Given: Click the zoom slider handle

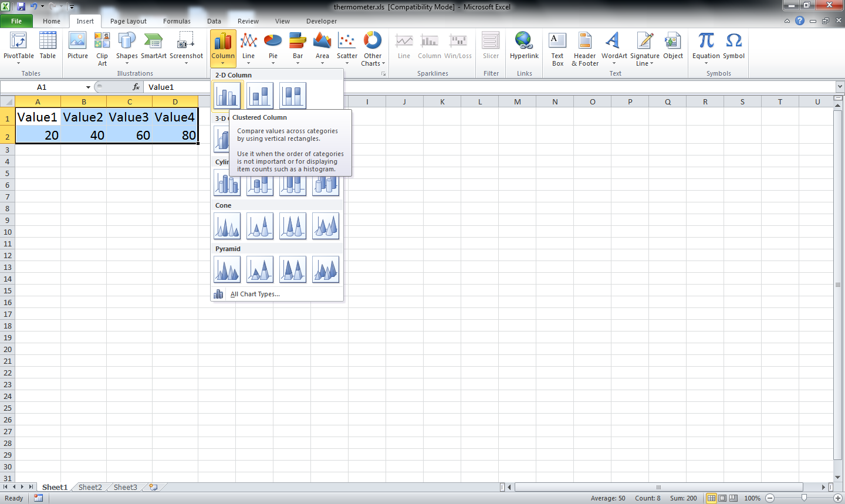Looking at the screenshot, I should click(x=804, y=498).
